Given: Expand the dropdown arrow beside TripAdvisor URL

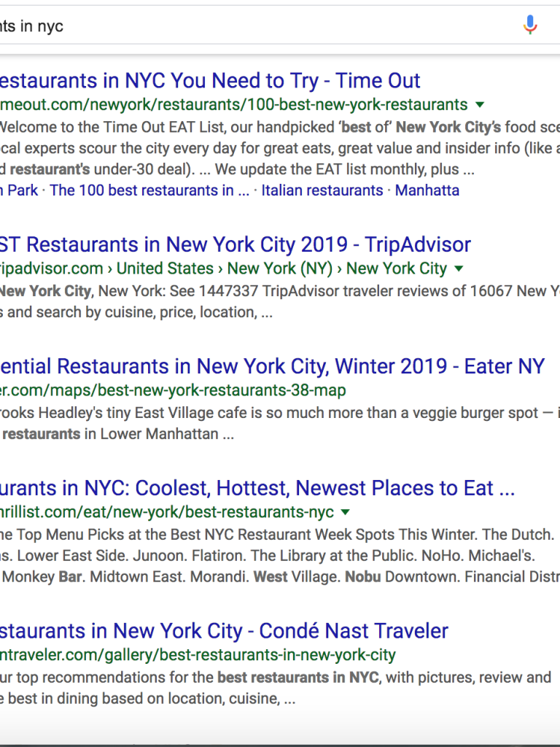Looking at the screenshot, I should [459, 268].
